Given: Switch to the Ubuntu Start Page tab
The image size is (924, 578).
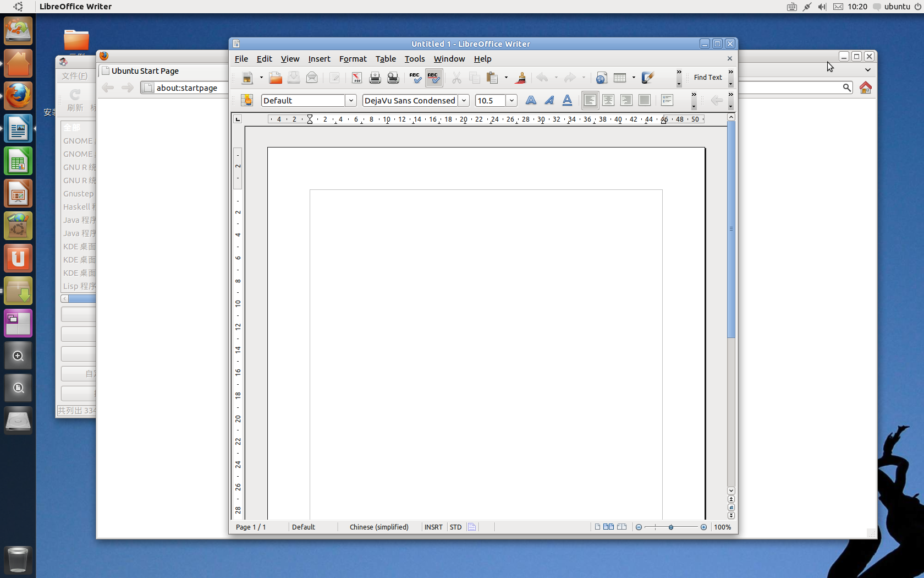Looking at the screenshot, I should [145, 70].
